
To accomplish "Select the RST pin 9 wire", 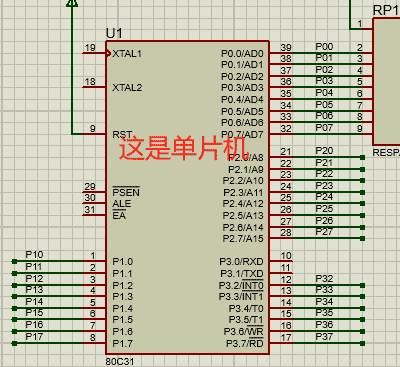I will coord(89,134).
